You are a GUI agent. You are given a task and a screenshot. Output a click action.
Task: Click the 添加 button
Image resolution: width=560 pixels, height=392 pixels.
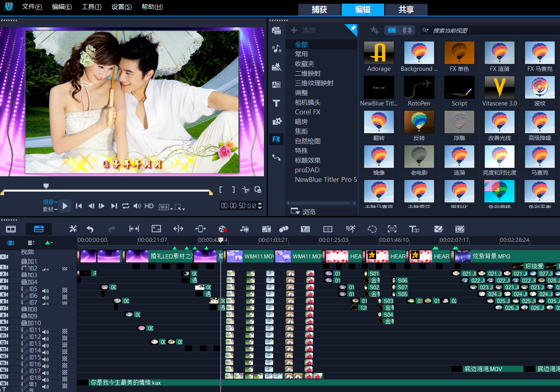click(304, 30)
